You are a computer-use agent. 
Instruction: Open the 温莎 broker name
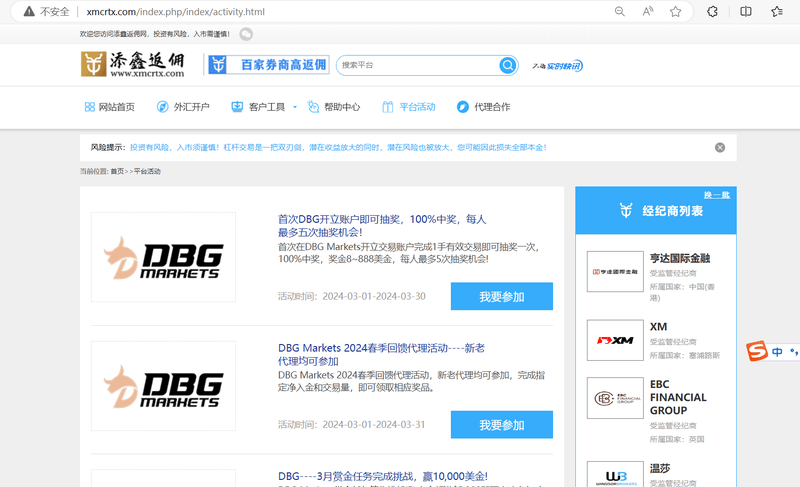(x=660, y=468)
